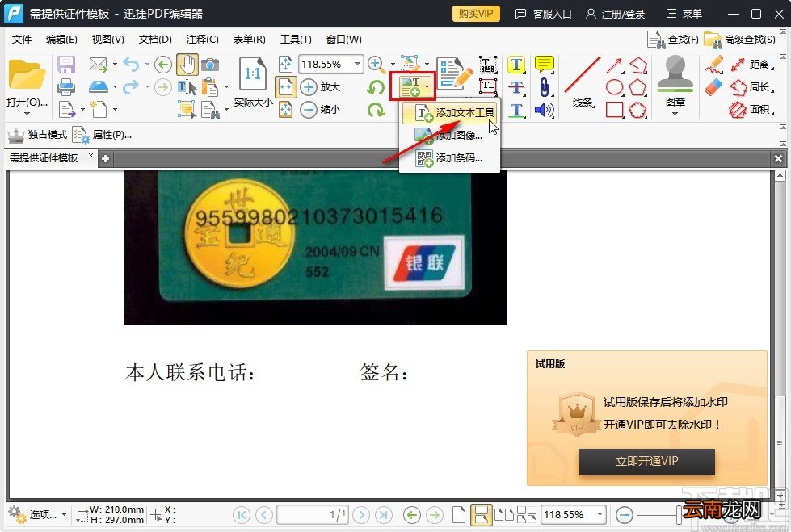Select the pencil drawing tool
The height and width of the screenshot is (532, 791).
[x=713, y=65]
